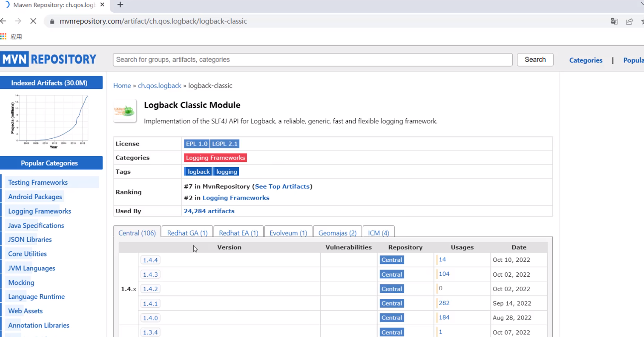644x337 pixels.
Task: Open the 282 usages link for 1.4.1
Action: pyautogui.click(x=444, y=303)
